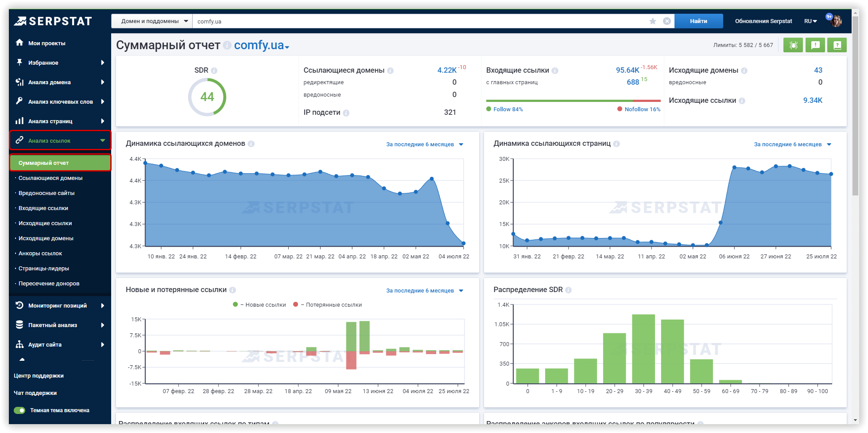The width and height of the screenshot is (868, 433).
Task: Click the database icon for Пакетный анализ
Action: point(19,324)
